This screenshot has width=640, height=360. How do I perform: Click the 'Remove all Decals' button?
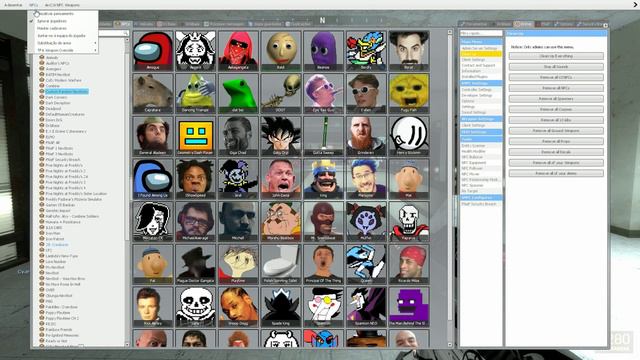click(556, 152)
